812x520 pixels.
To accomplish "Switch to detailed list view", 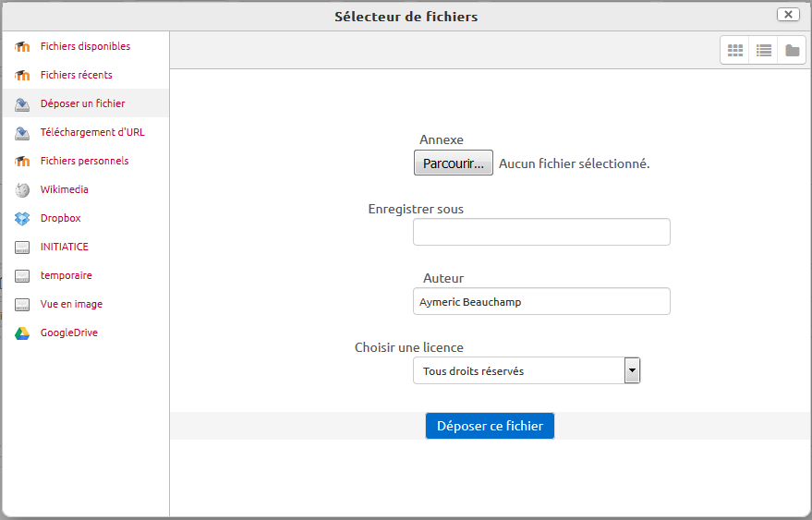I will tap(763, 51).
